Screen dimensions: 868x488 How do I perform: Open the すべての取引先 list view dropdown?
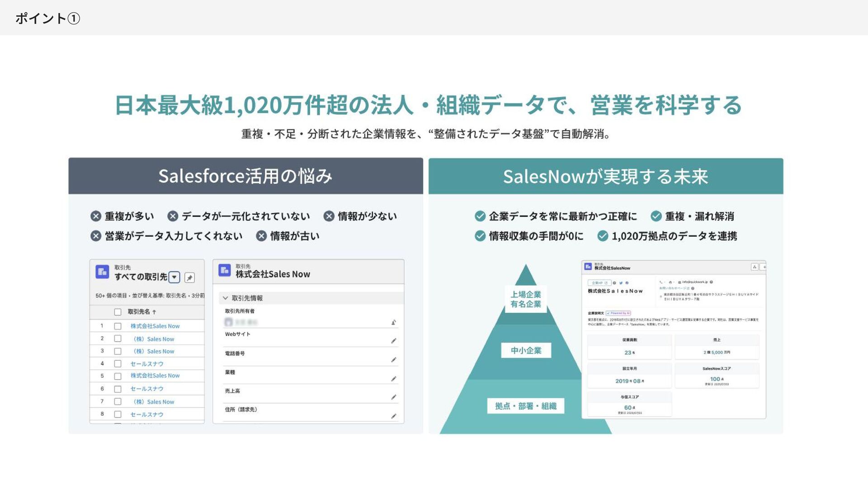tap(175, 277)
